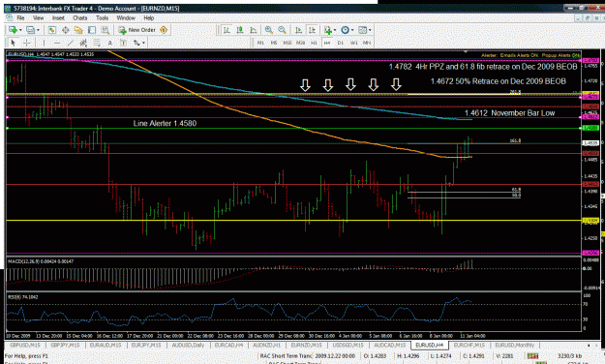This screenshot has width=605, height=364.
Task: Set timeframe to H1
Action: (314, 43)
